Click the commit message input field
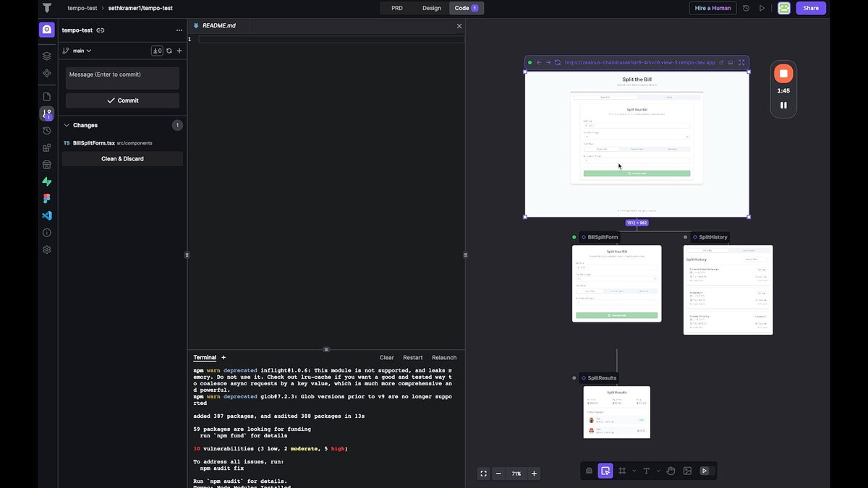 pos(122,78)
